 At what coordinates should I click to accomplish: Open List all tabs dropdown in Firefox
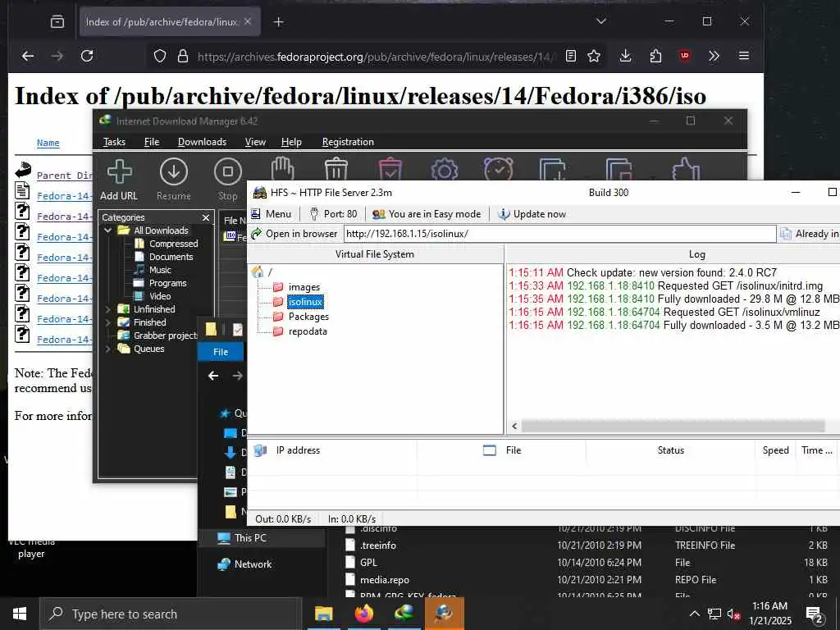(x=601, y=21)
